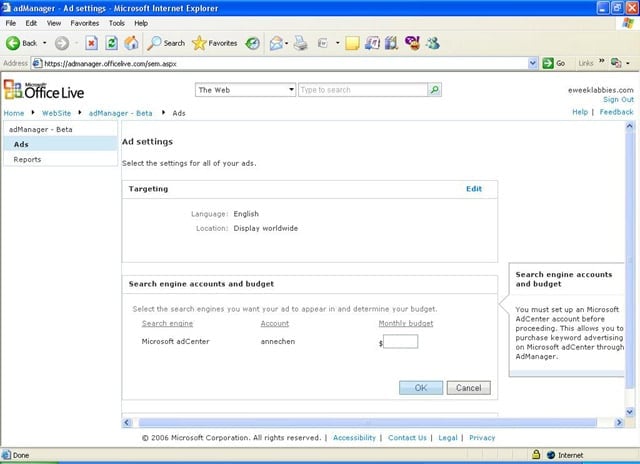Select Ads in the left sidebar
Screen dimensions: 640x464
(x=60, y=144)
